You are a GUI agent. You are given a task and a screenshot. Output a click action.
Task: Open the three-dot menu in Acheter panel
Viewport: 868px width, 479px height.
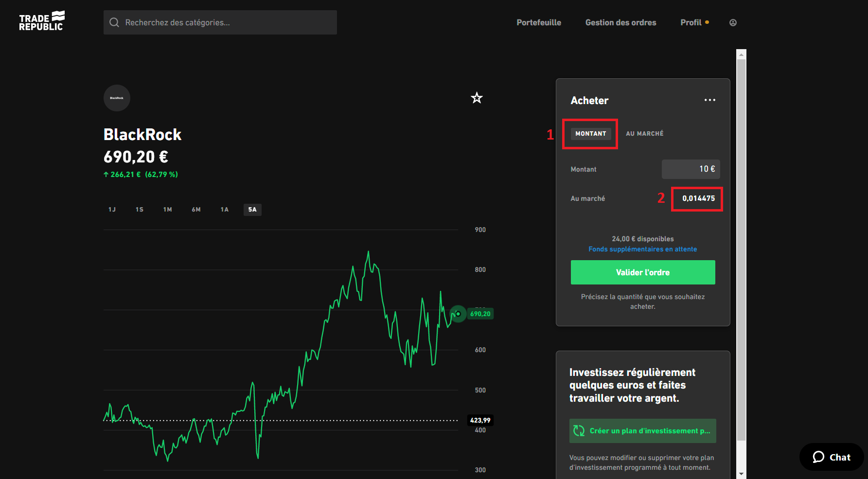[710, 100]
